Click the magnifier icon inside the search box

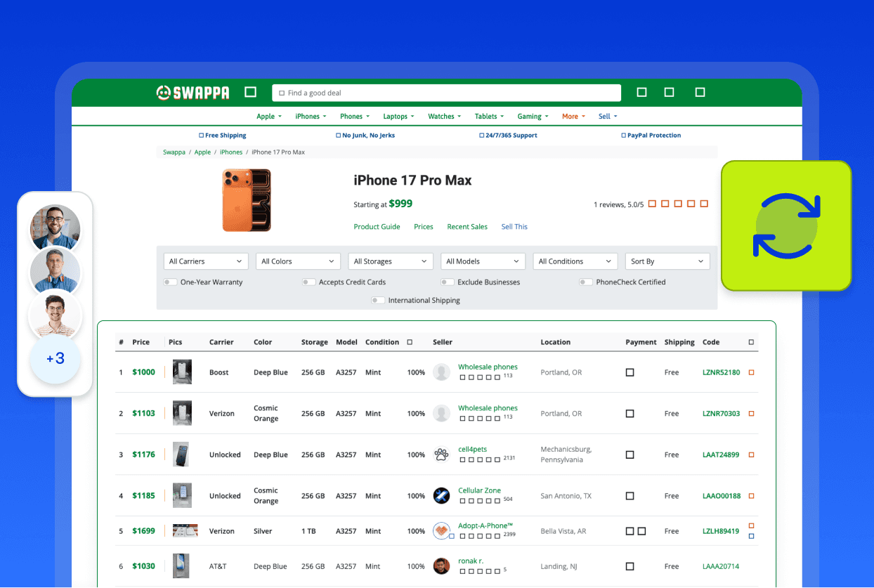point(282,93)
